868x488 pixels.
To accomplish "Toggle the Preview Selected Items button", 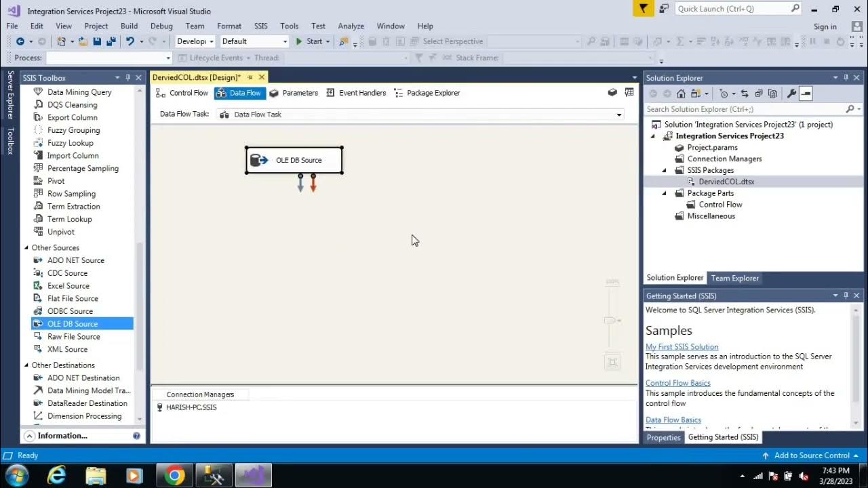I will [x=806, y=94].
